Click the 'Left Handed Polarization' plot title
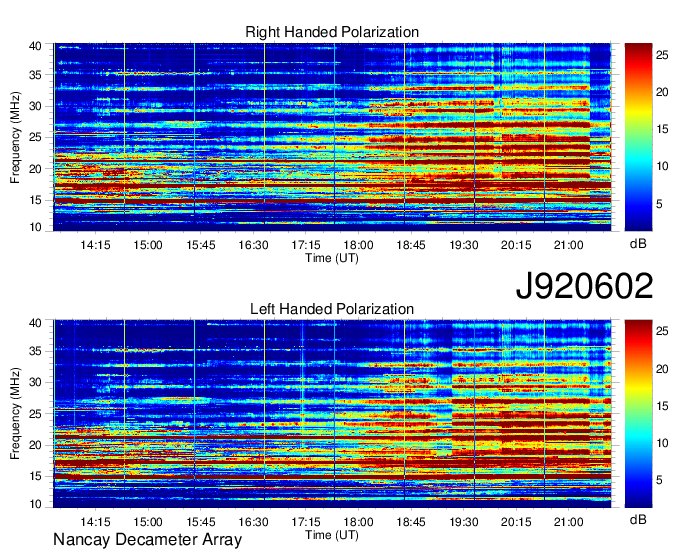This screenshot has height=552, width=680. pyautogui.click(x=332, y=309)
